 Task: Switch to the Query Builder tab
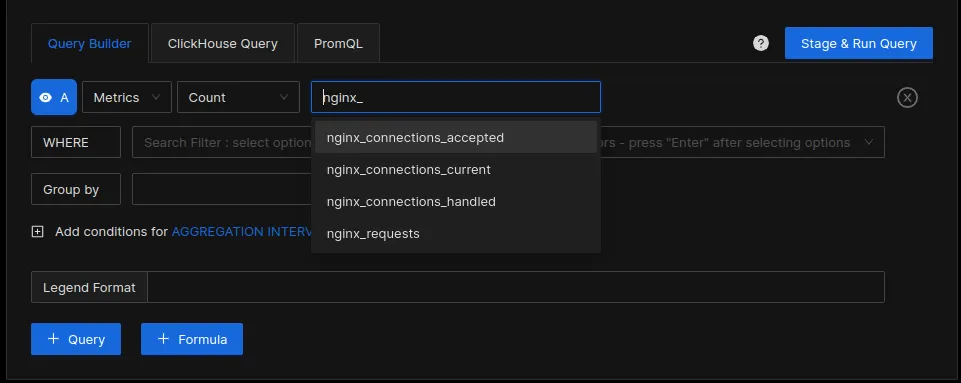[89, 44]
